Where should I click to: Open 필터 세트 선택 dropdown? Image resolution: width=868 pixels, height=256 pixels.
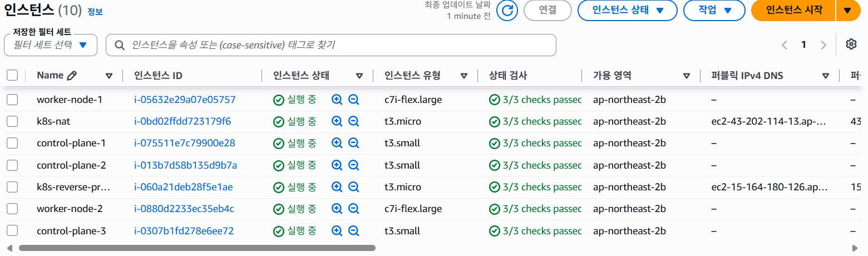pos(51,45)
